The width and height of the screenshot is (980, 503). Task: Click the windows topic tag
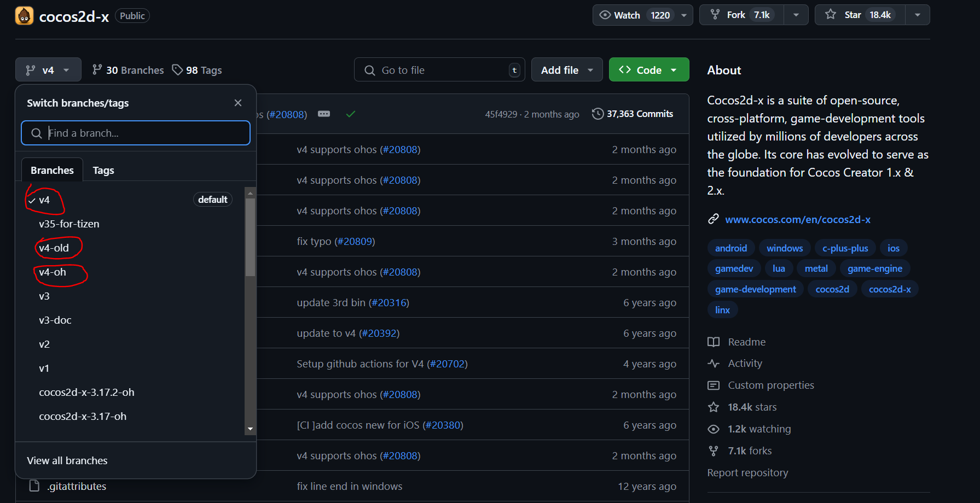[785, 248]
